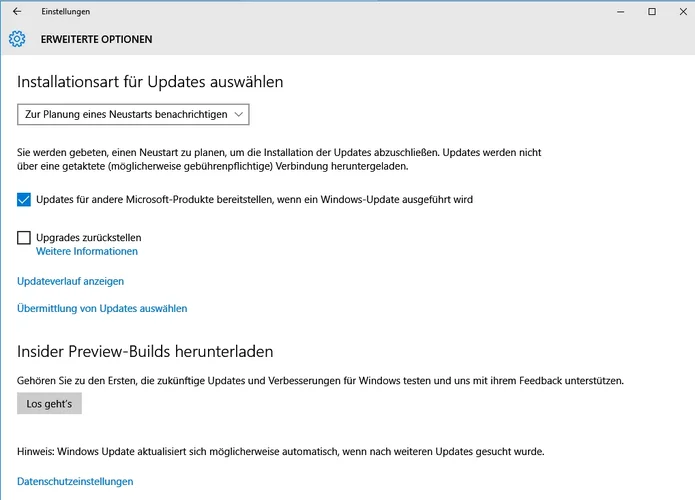Viewport: 695px width, 500px height.
Task: Open the 'Datenschutzeinstellungen' link
Action: pyautogui.click(x=75, y=482)
